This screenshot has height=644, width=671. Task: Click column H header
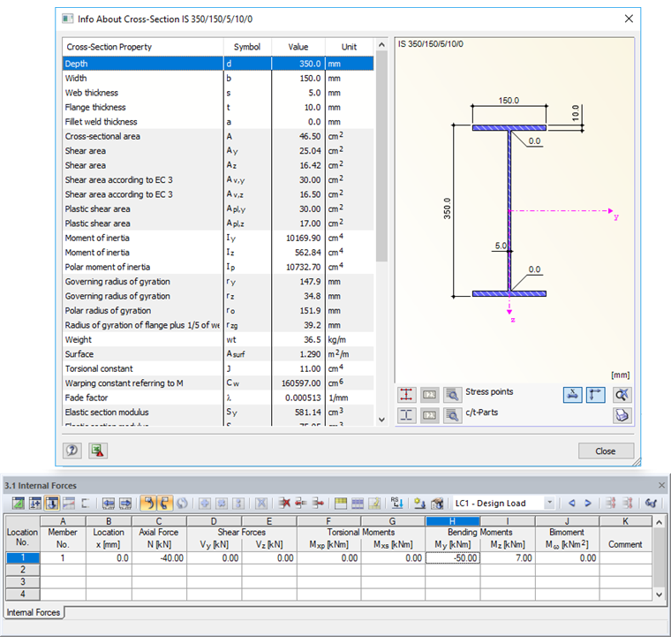452,521
